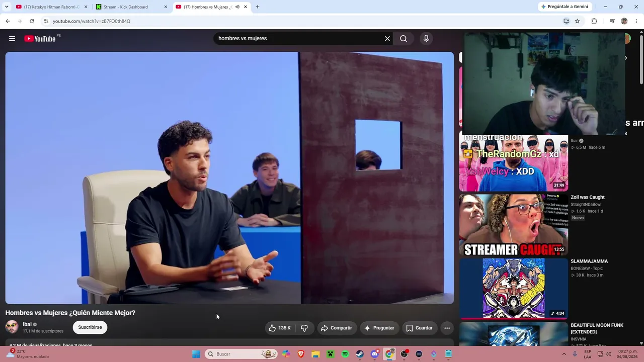The height and width of the screenshot is (362, 644).
Task: Switch to the Stream - Kick Dashboard tab
Action: click(x=131, y=7)
